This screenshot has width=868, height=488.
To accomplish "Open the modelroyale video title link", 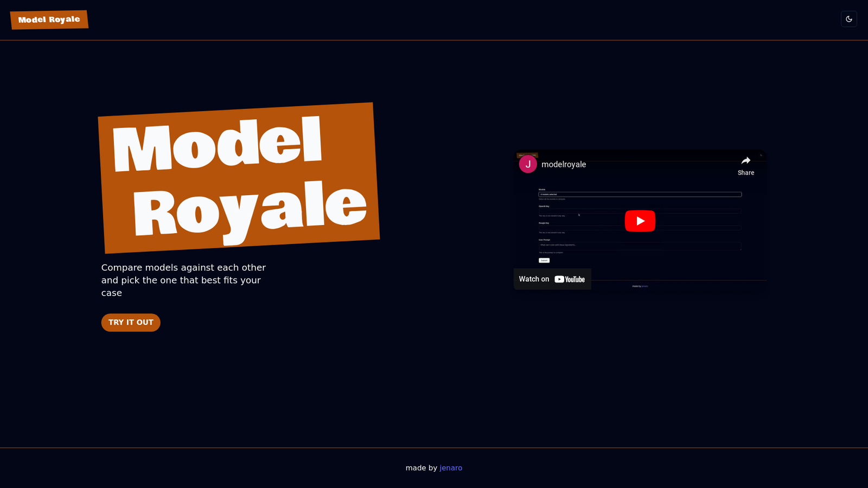I will 564,164.
